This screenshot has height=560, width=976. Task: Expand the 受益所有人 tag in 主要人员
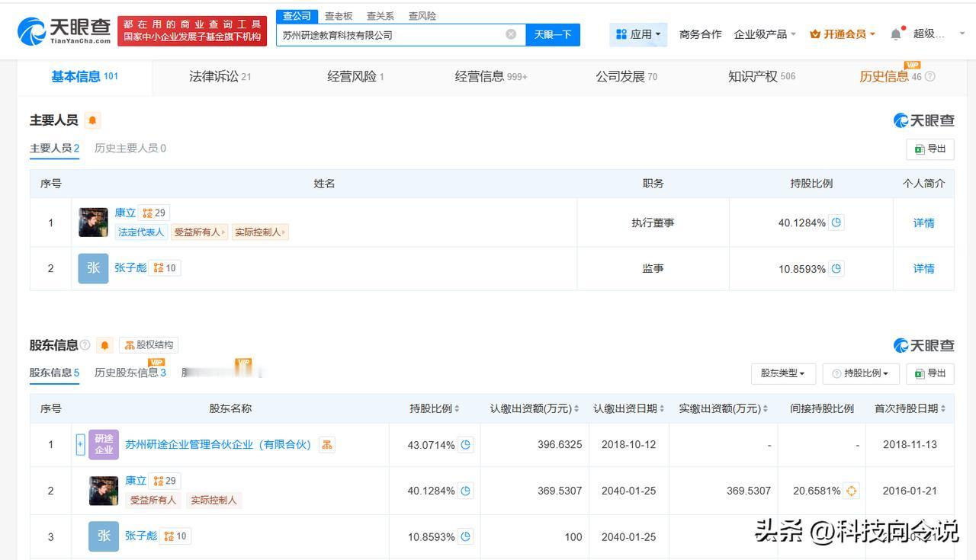click(200, 232)
